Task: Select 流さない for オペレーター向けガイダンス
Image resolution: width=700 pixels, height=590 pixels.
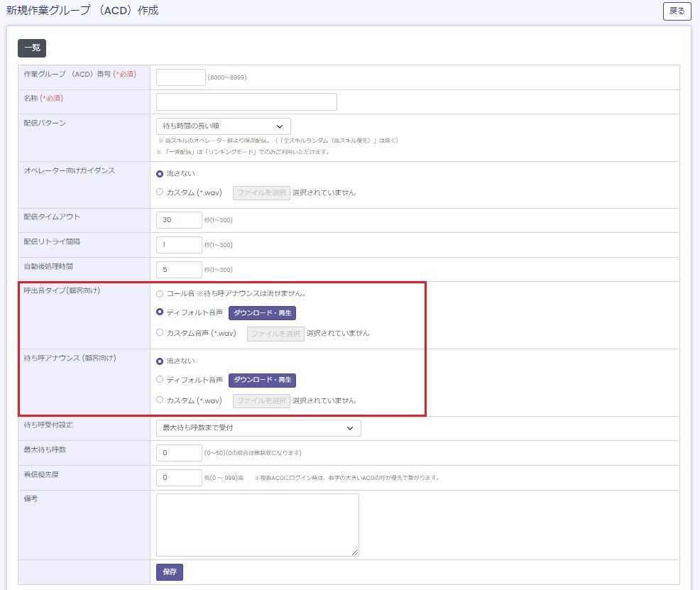Action: [160, 173]
